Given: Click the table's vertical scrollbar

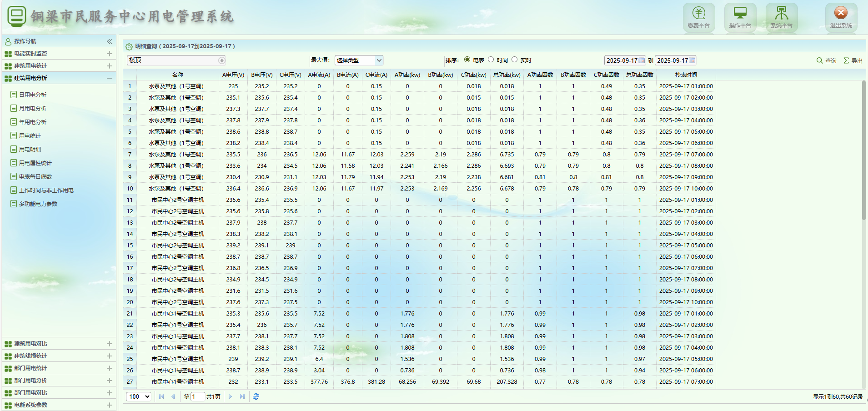Looking at the screenshot, I should point(863,150).
